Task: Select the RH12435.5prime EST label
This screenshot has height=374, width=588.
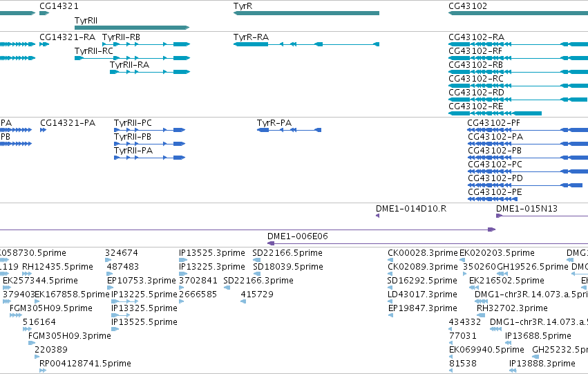Action: pos(57,267)
